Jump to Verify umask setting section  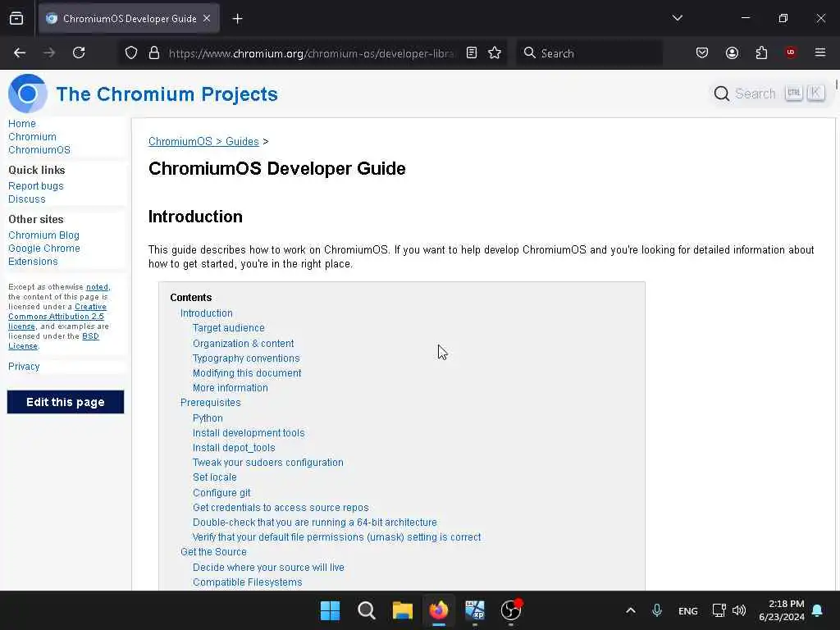(337, 537)
